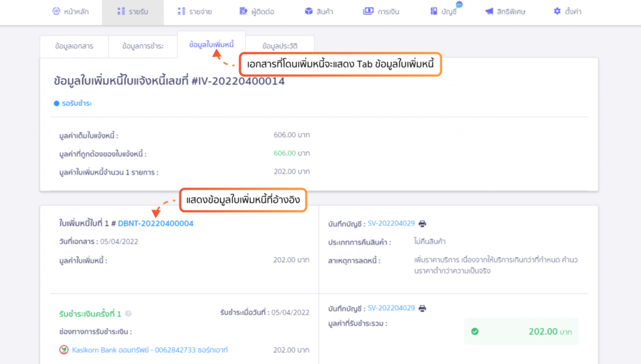Open the ผู้ติดต่อ contacts menu
This screenshot has width=641, height=364.
click(257, 12)
